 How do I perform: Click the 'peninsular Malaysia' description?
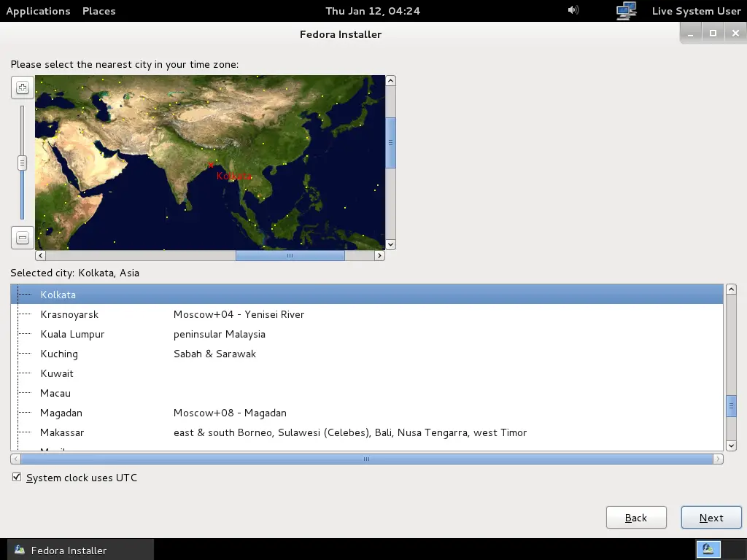pos(219,334)
